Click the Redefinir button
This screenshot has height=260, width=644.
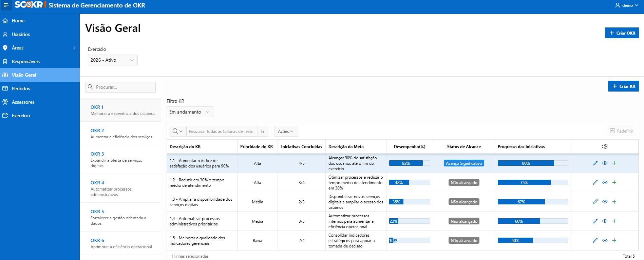pos(621,131)
